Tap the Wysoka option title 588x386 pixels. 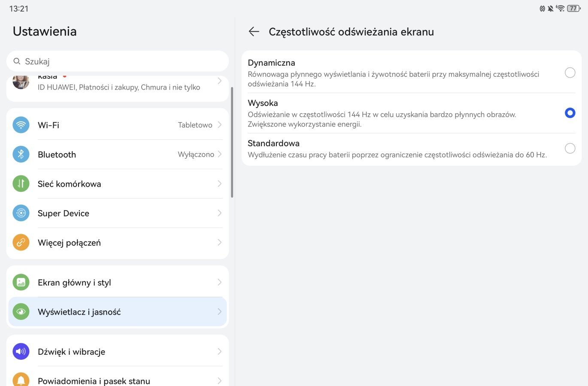(263, 103)
